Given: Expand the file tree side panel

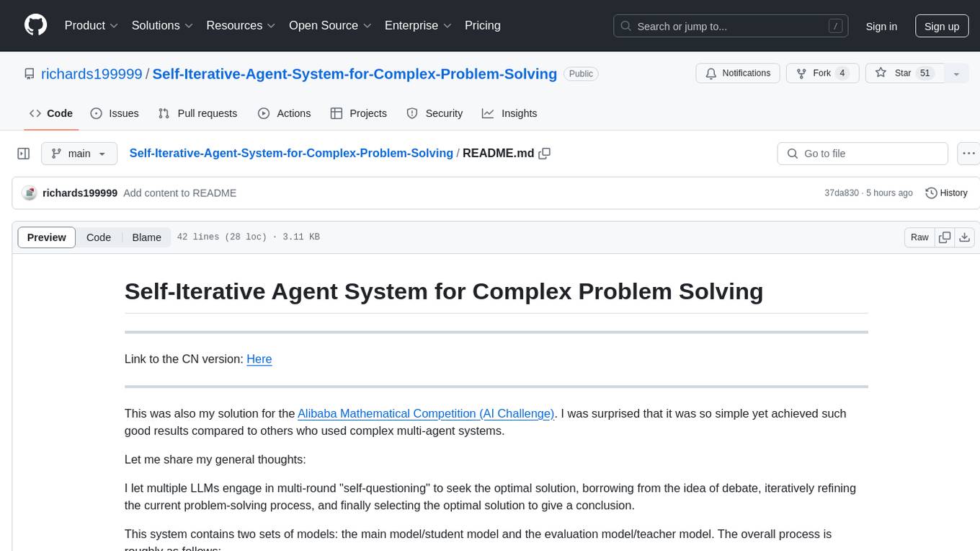Looking at the screenshot, I should coord(24,154).
